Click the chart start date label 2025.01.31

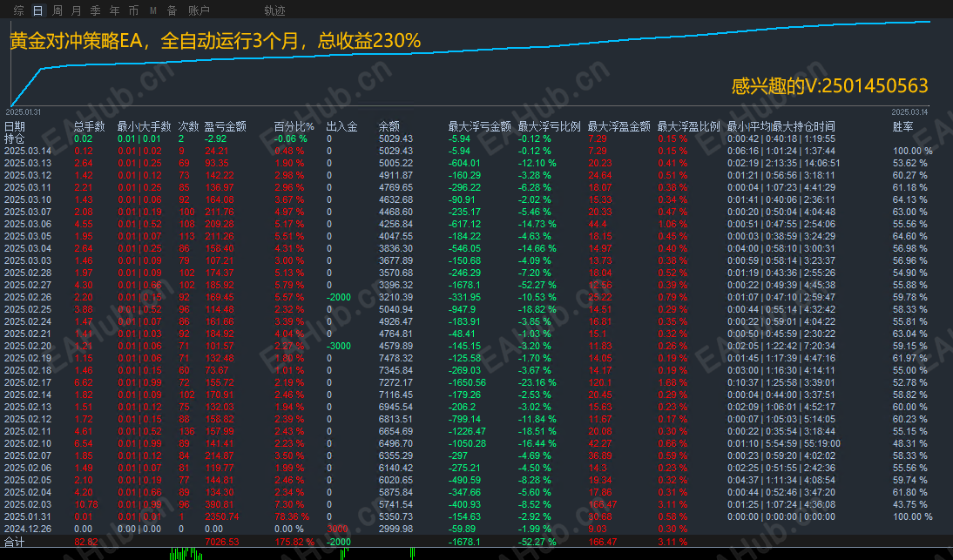tap(24, 111)
